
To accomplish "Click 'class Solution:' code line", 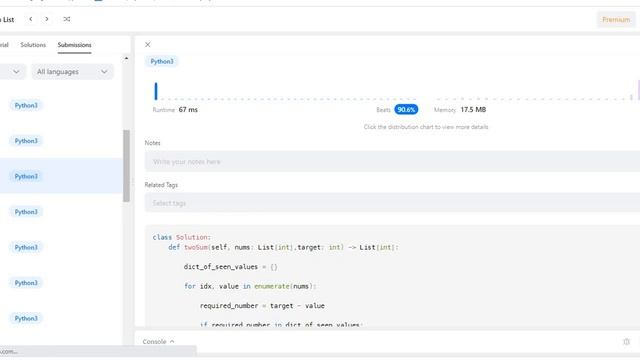I will 182,237.
